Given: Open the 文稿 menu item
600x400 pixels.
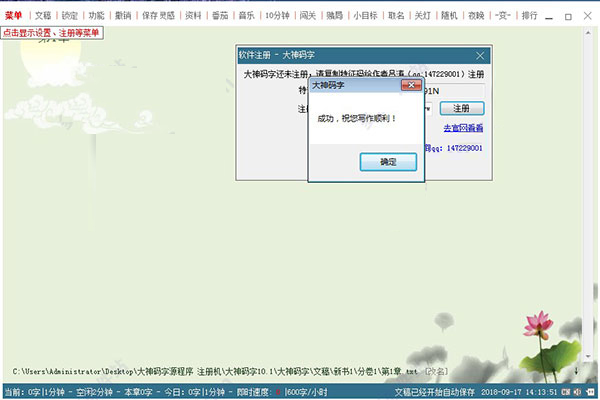Looking at the screenshot, I should click(x=43, y=16).
